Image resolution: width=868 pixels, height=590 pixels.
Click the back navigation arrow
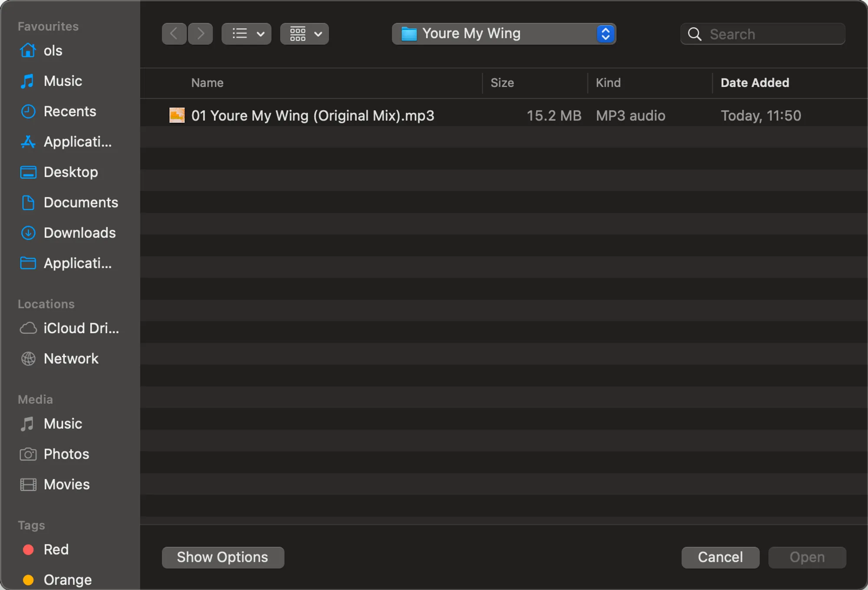(x=174, y=34)
